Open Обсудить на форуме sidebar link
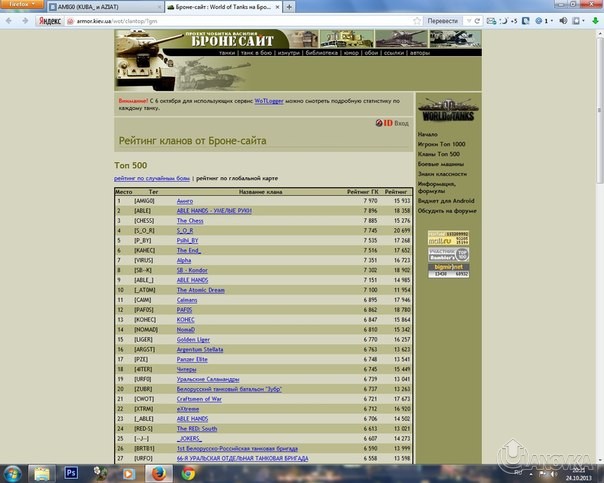Viewport: 604px width, 483px height. coord(447,211)
